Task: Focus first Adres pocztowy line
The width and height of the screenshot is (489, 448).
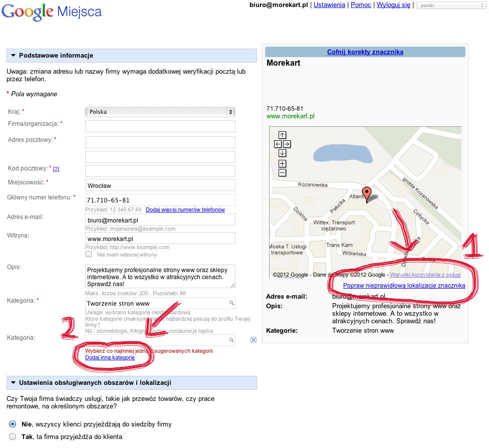Action: pyautogui.click(x=160, y=142)
